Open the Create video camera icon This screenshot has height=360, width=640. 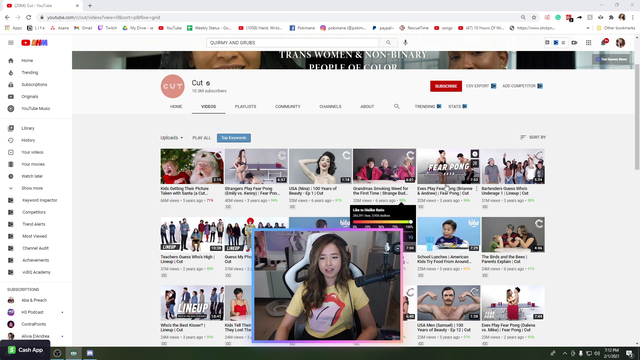tap(574, 42)
